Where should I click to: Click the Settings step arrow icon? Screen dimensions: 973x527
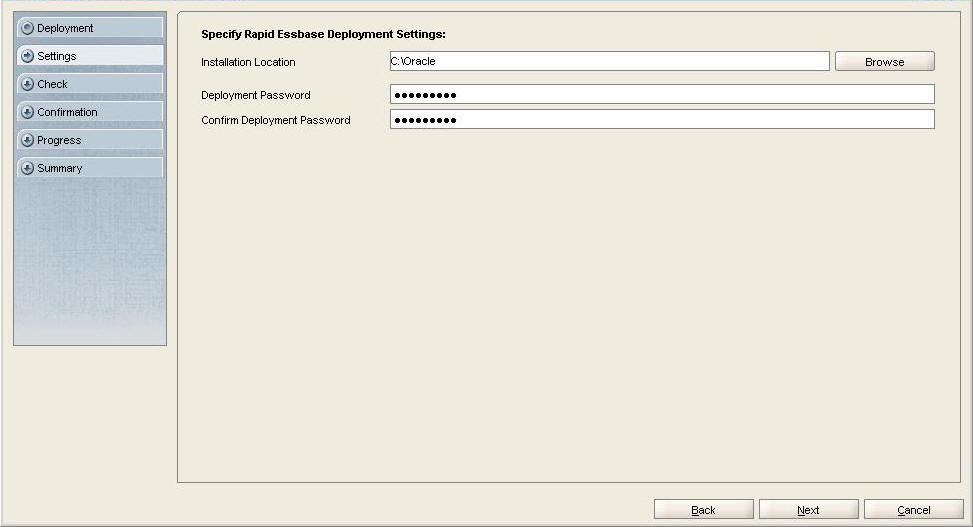27,56
